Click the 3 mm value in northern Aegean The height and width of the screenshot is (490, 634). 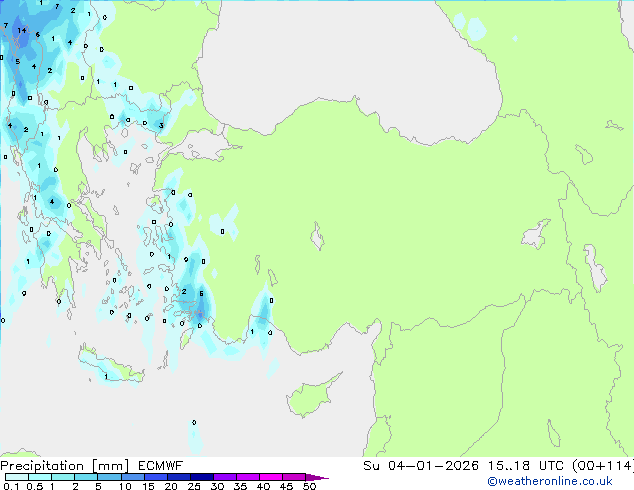161,126
